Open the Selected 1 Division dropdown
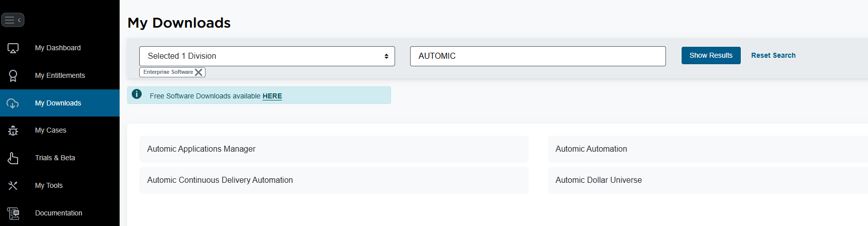This screenshot has height=226, width=868. point(267,56)
